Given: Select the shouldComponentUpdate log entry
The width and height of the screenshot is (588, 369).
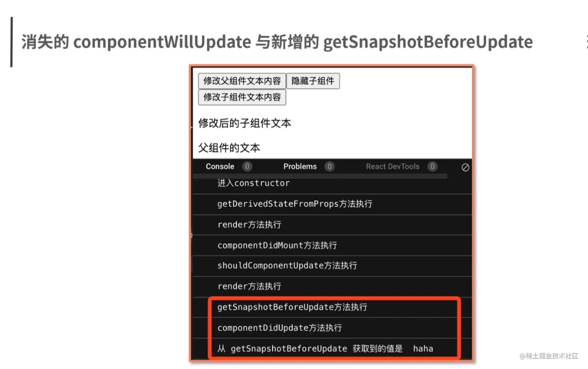Looking at the screenshot, I should tap(332, 266).
